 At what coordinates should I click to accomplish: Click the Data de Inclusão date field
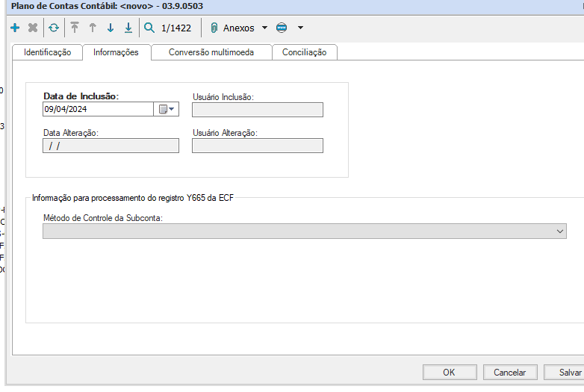98,109
